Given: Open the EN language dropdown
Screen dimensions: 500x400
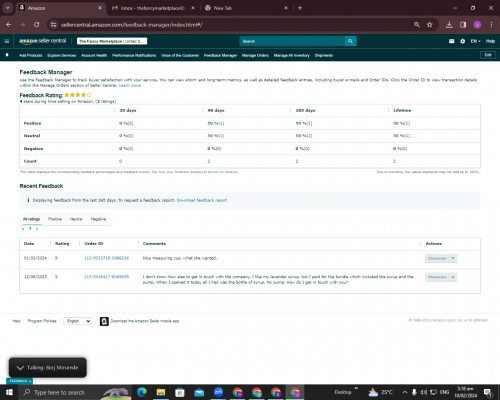Looking at the screenshot, I should 475,41.
